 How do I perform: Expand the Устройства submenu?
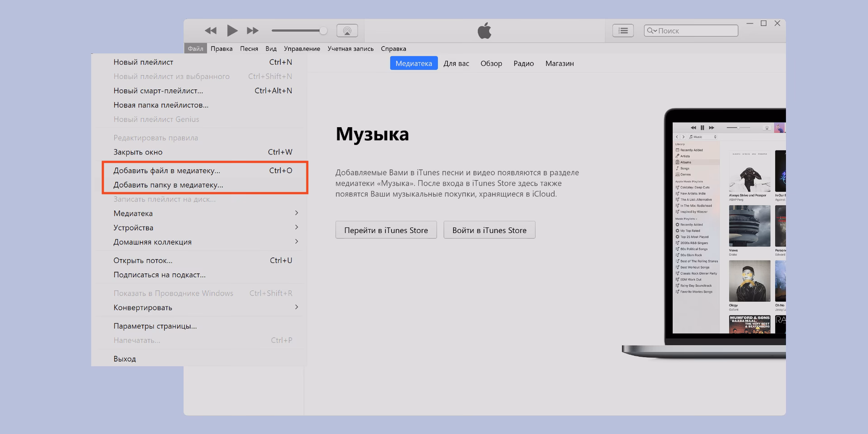pyautogui.click(x=133, y=227)
